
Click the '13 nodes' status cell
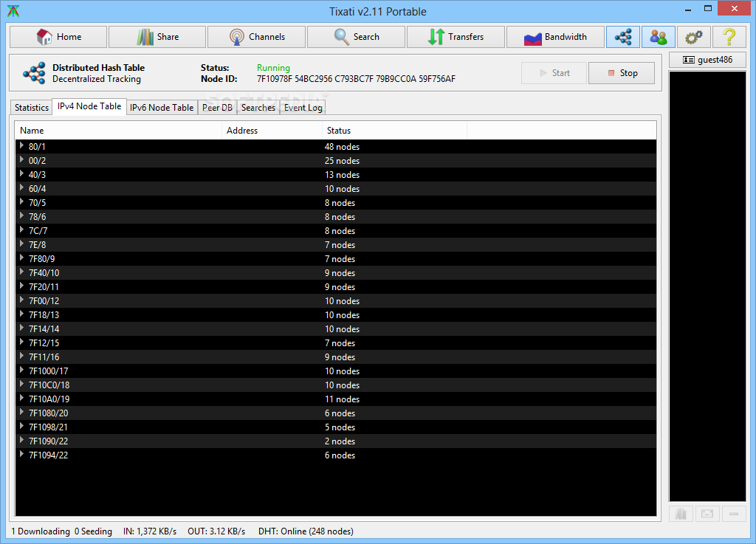point(342,174)
